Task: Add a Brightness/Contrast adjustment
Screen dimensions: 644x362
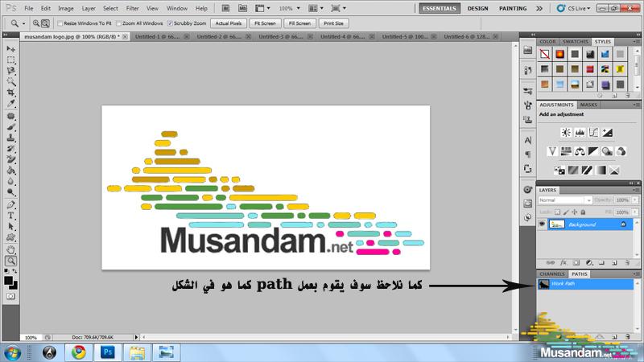Action: click(x=566, y=133)
